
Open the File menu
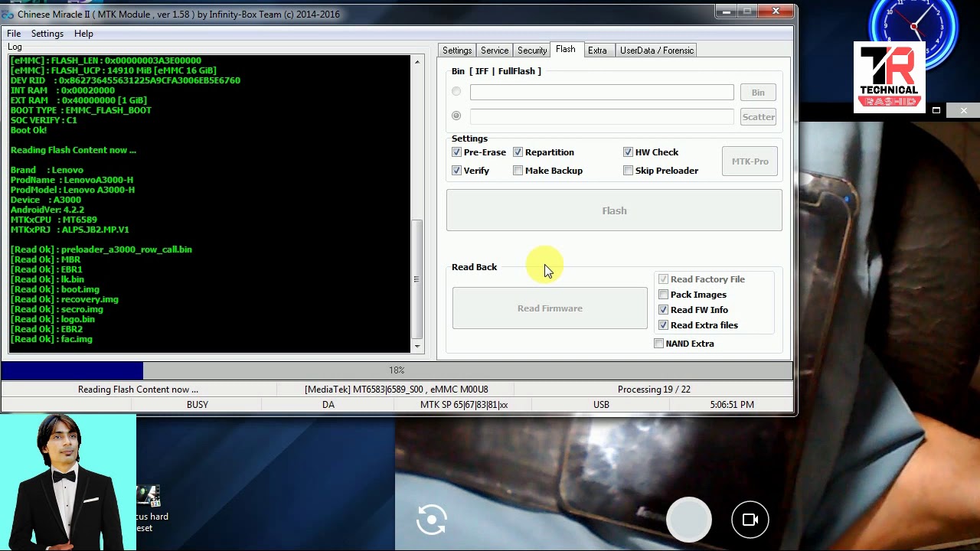click(x=14, y=34)
